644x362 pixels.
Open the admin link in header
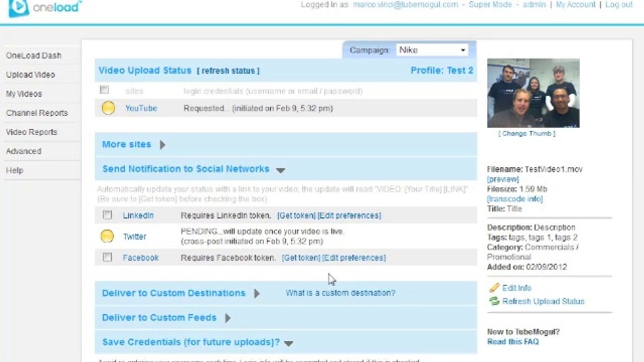[534, 5]
